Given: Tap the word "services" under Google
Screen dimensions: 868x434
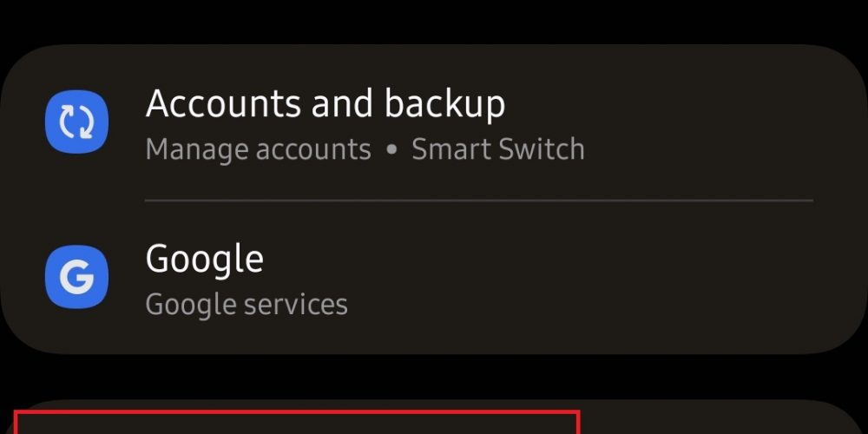Looking at the screenshot, I should point(296,305).
